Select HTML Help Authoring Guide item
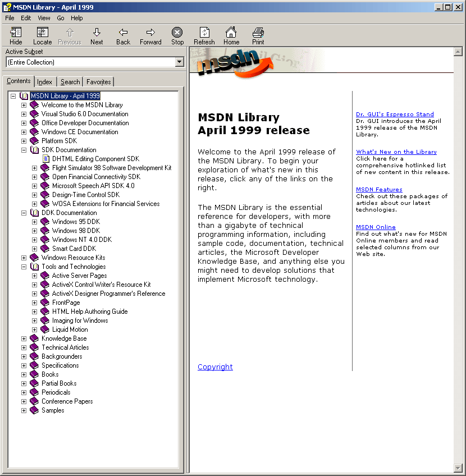 [x=90, y=312]
